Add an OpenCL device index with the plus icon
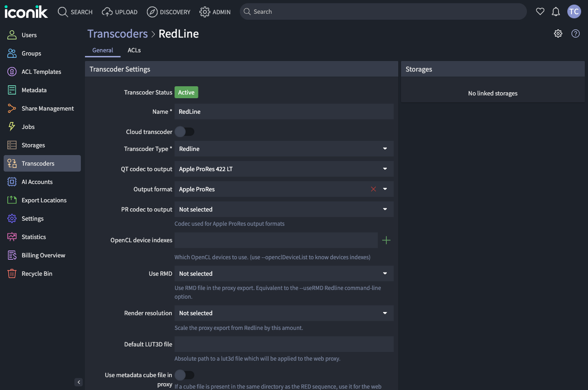The image size is (588, 390). point(386,240)
